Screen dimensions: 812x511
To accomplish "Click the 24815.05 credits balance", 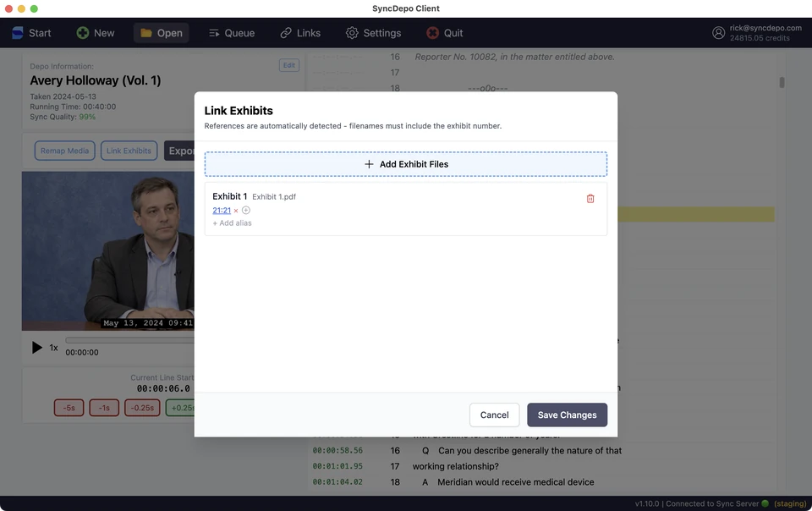I will coord(760,38).
